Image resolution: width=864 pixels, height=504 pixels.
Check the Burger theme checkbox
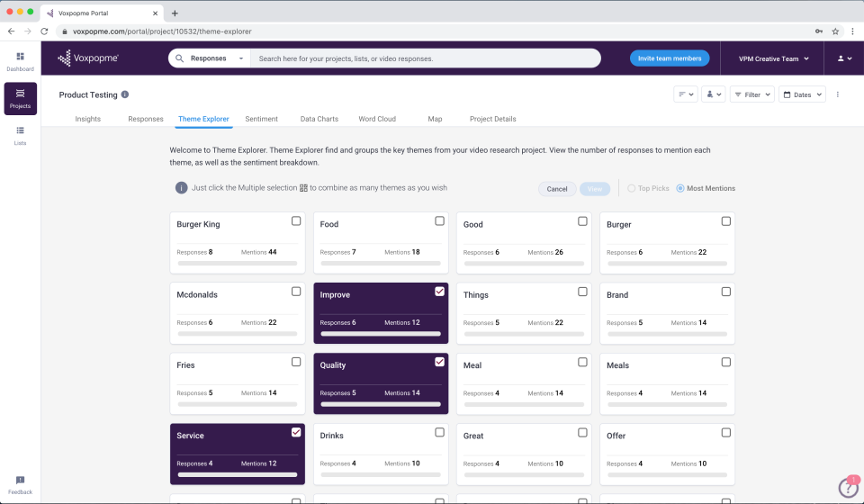(x=725, y=220)
